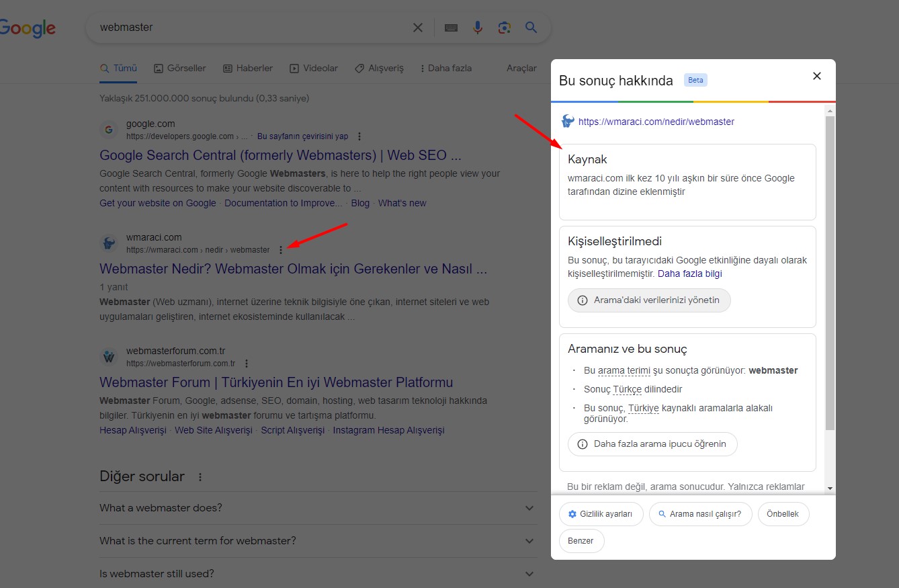Open three-dot menu for webmasterforum.com.tr result
This screenshot has width=899, height=588.
pyautogui.click(x=247, y=364)
